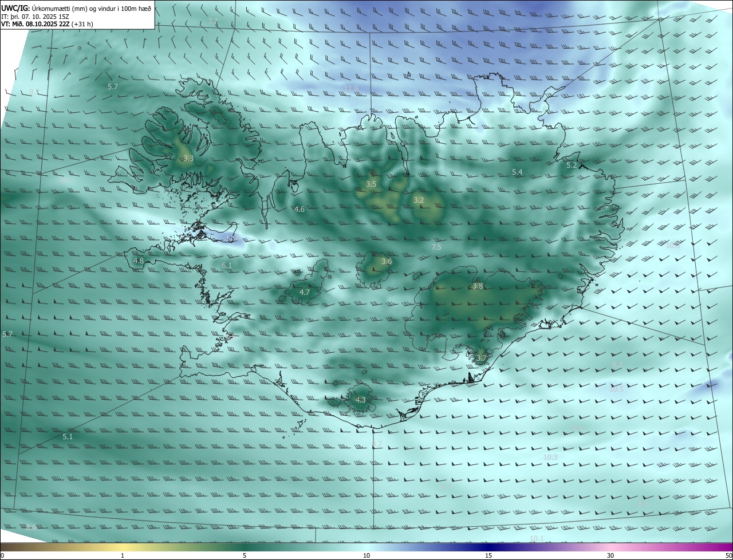The image size is (733, 560).
Task: Click the 3.5 value label on the map
Action: coord(371,184)
